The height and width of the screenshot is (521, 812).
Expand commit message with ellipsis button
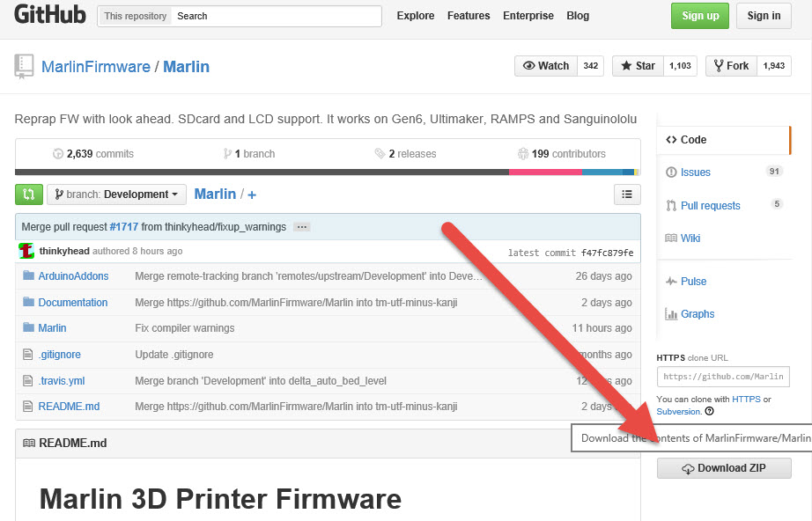(x=301, y=227)
